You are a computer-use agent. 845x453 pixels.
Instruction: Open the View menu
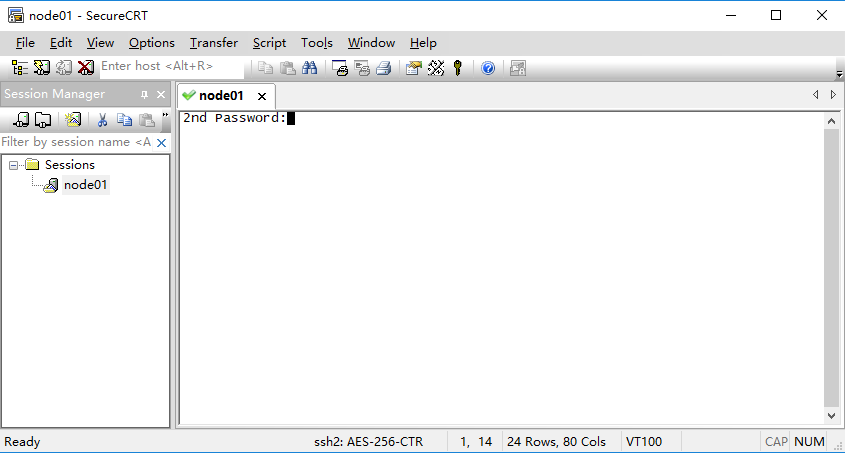pos(100,43)
